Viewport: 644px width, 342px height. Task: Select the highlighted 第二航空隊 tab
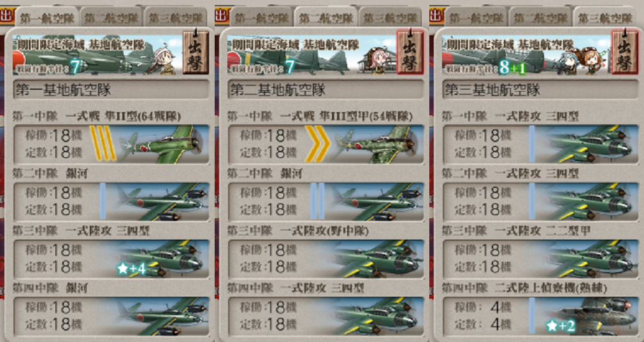point(326,18)
